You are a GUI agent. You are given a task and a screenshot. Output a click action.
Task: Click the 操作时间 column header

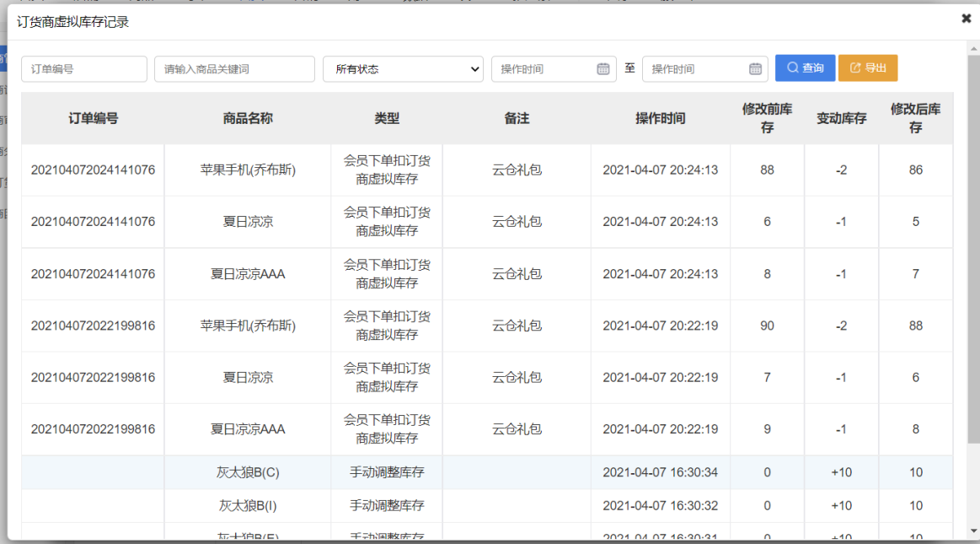(x=660, y=118)
